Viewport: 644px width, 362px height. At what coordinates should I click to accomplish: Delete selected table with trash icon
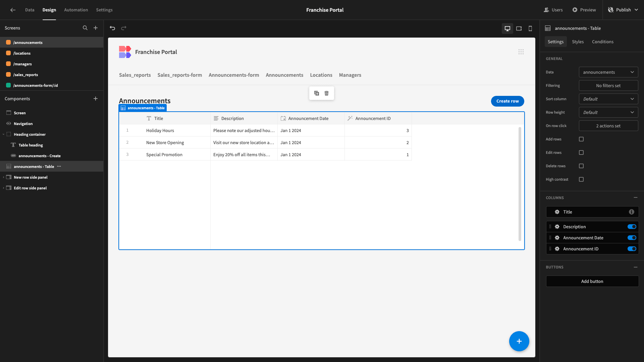pos(327,93)
